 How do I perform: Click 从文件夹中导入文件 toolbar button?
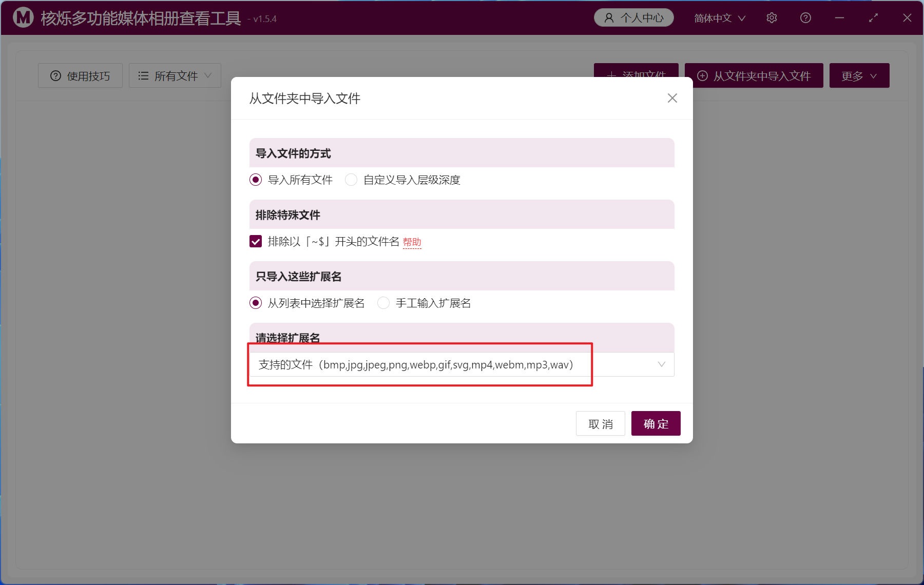point(754,76)
